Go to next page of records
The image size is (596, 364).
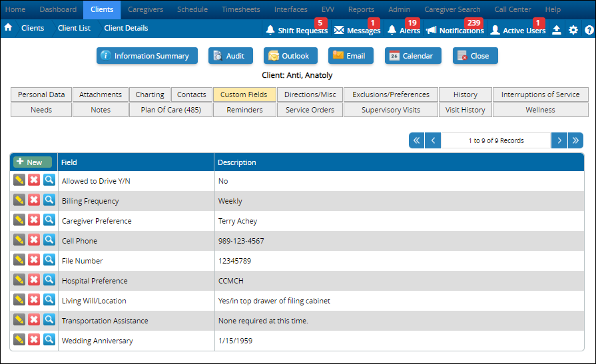tap(559, 140)
